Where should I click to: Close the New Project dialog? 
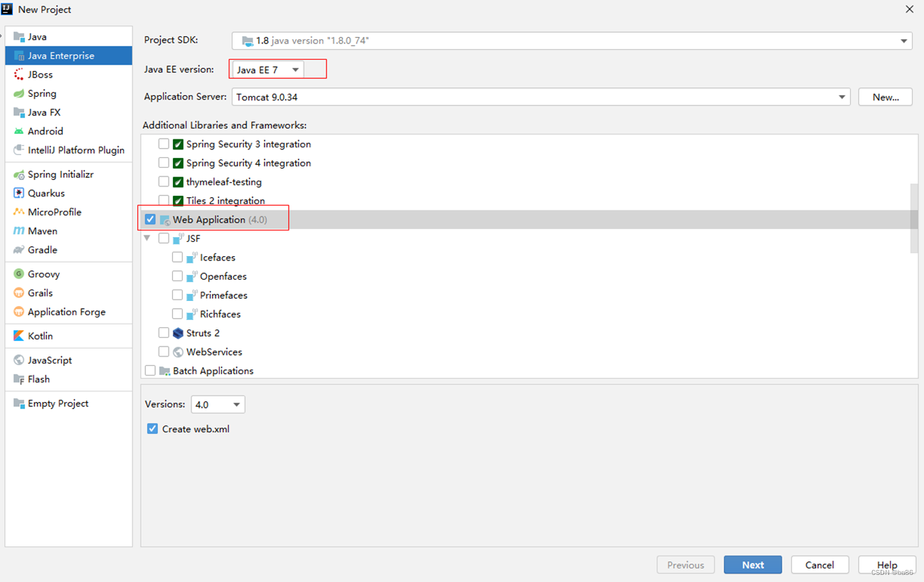point(909,9)
